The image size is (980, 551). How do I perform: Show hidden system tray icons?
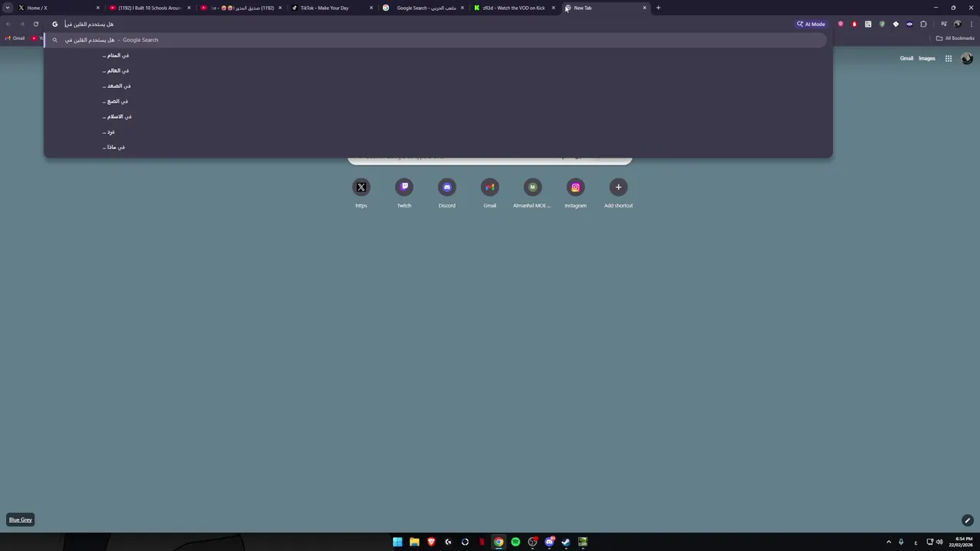coord(889,542)
